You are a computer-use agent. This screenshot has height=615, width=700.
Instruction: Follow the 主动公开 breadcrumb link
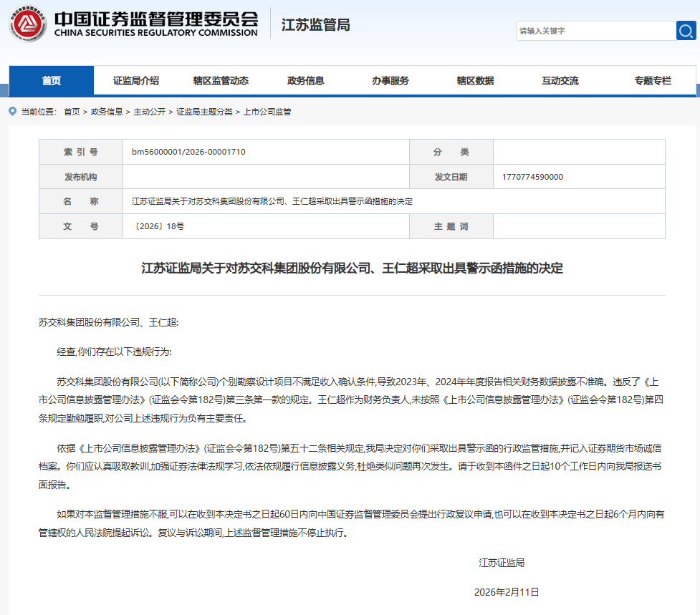(149, 112)
